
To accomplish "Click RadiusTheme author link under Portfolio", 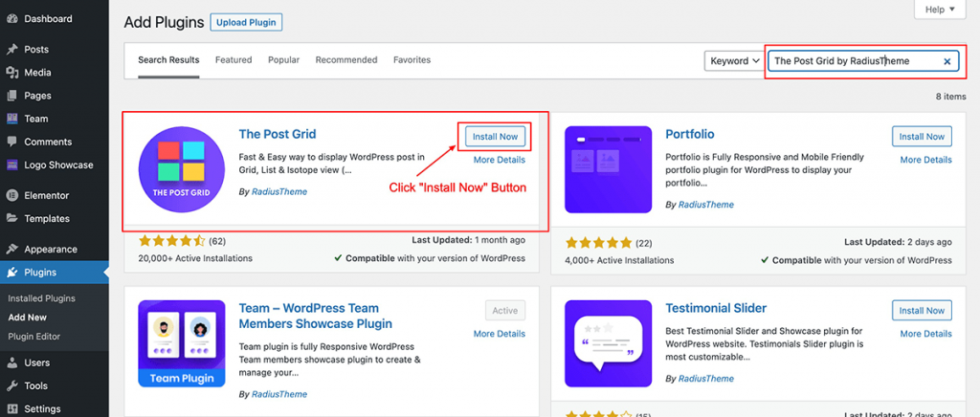I will click(705, 205).
